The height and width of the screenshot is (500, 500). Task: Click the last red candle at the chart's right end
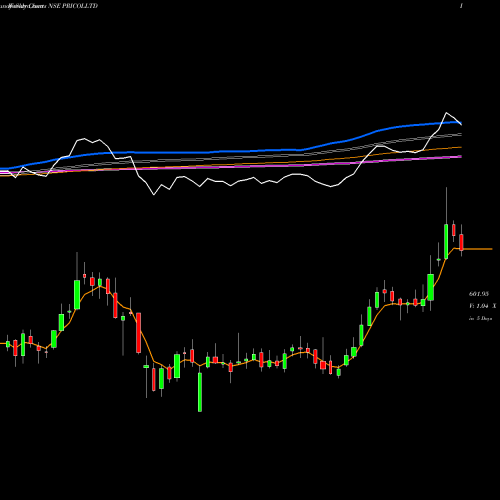tap(462, 242)
